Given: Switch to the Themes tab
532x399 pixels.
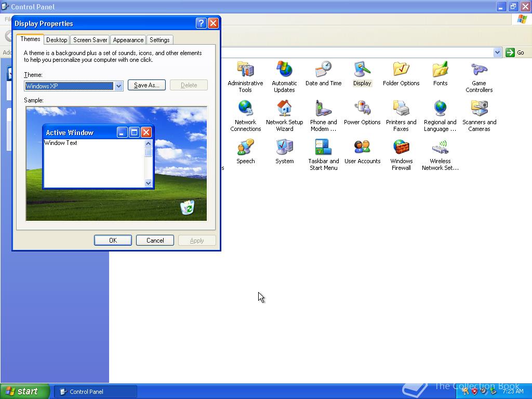Looking at the screenshot, I should [x=30, y=39].
